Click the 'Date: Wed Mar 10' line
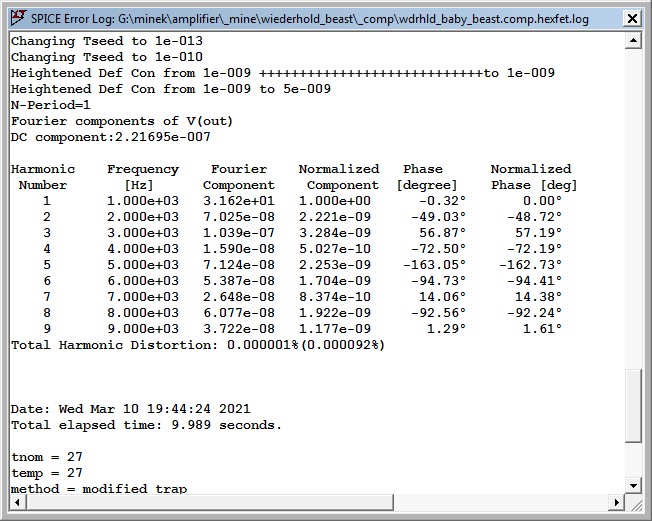This screenshot has width=652, height=521. pyautogui.click(x=131, y=409)
